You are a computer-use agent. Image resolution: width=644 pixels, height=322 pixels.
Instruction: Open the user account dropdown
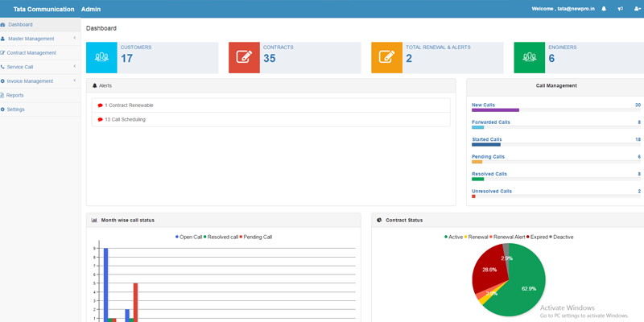click(636, 9)
